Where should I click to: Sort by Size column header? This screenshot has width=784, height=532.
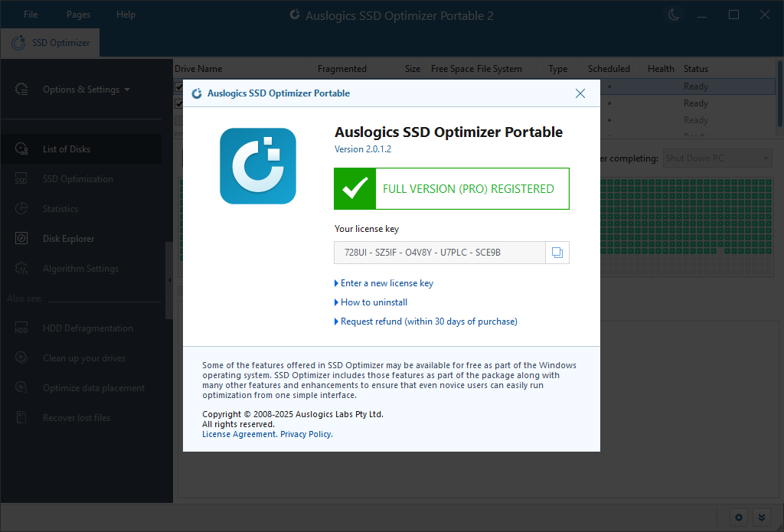[x=413, y=69]
